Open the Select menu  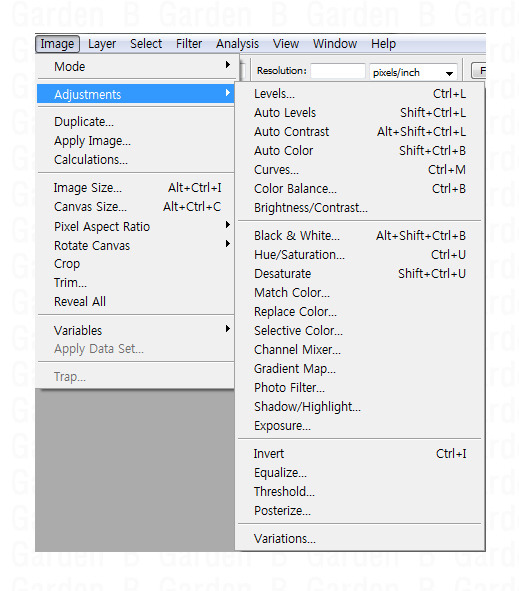tap(146, 44)
